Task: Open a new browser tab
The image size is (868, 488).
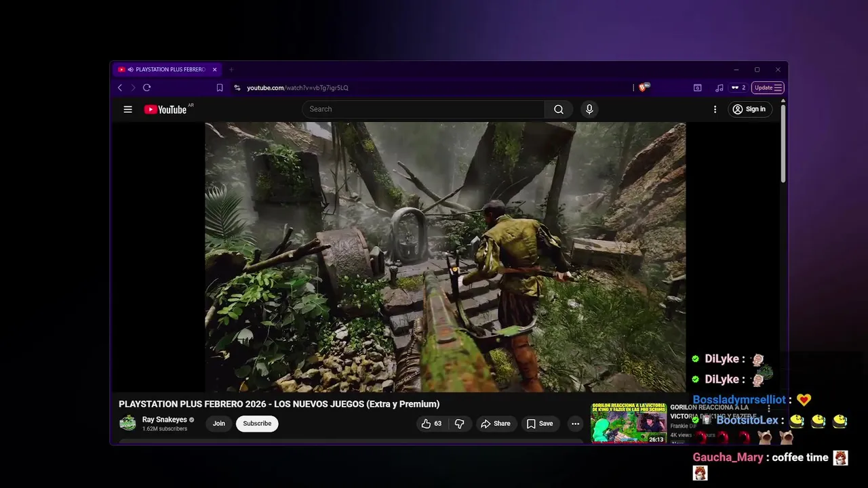Action: coord(231,69)
